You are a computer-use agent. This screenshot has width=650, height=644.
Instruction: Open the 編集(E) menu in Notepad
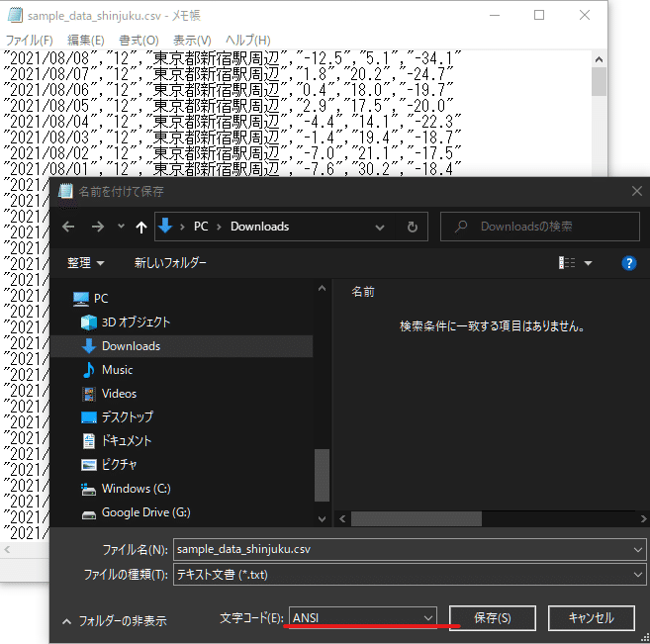[86, 41]
